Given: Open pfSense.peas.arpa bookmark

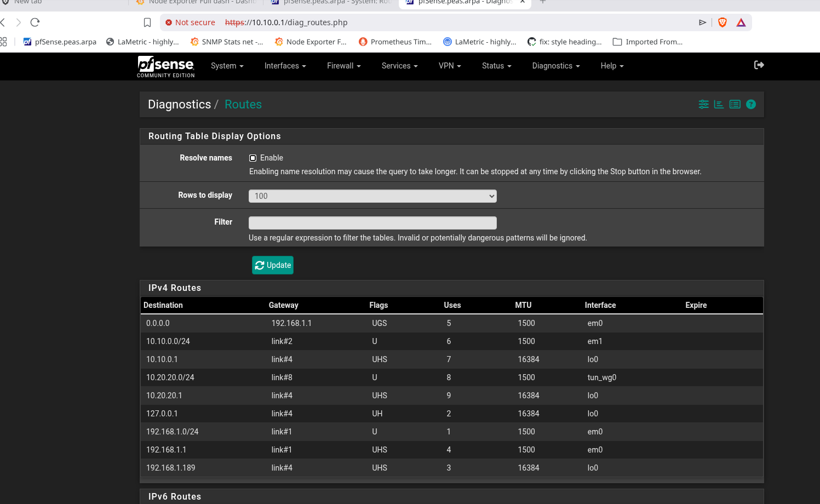Looking at the screenshot, I should (60, 42).
